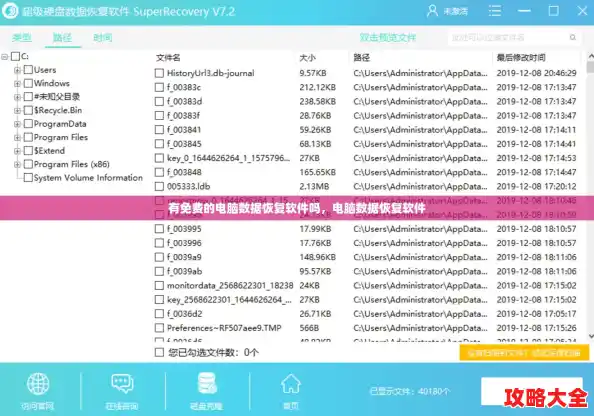Viewport: 594px width, 416px height.
Task: Click the 未激活 activation label
Action: (456, 11)
